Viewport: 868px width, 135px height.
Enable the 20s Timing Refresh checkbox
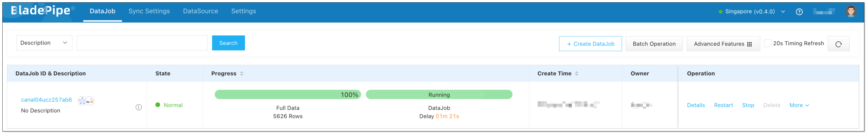(767, 43)
